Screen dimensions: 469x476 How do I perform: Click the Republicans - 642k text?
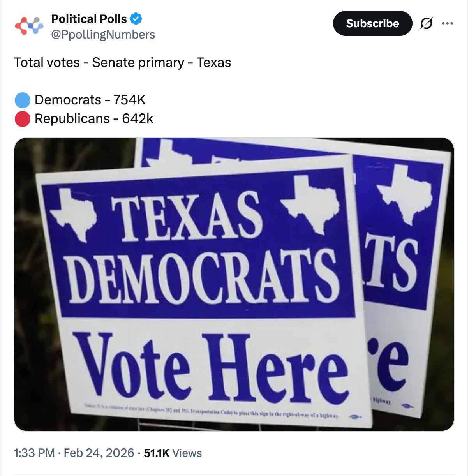tap(94, 119)
